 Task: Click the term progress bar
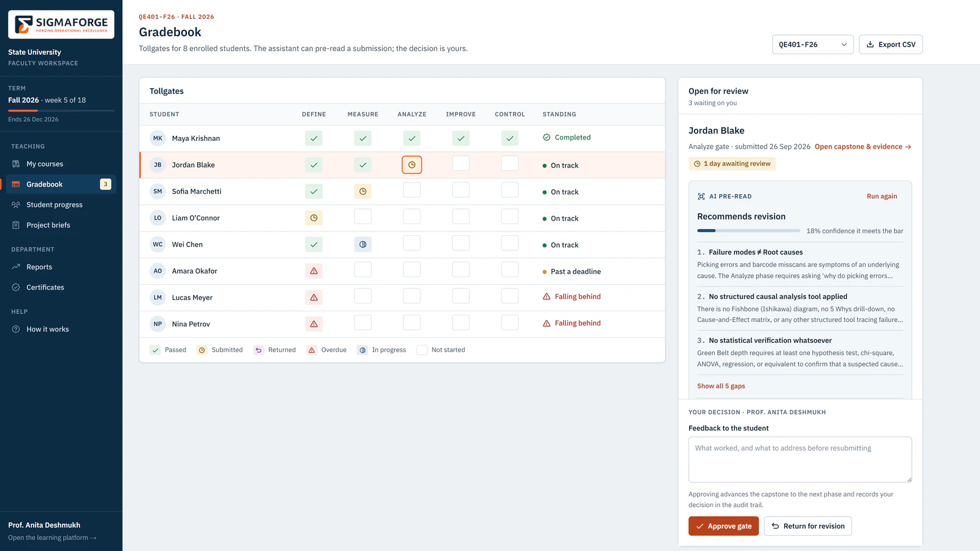[x=61, y=111]
